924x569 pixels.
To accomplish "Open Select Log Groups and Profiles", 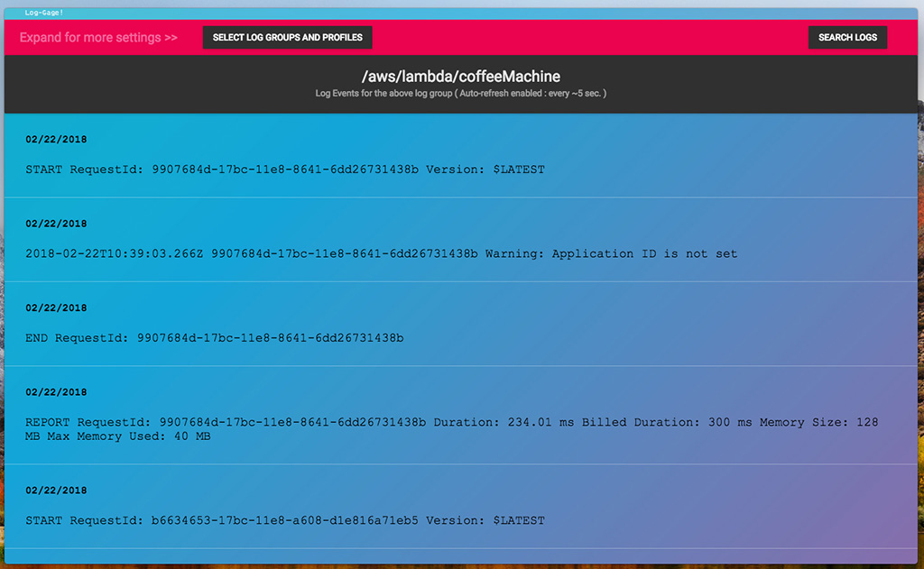I will click(288, 37).
